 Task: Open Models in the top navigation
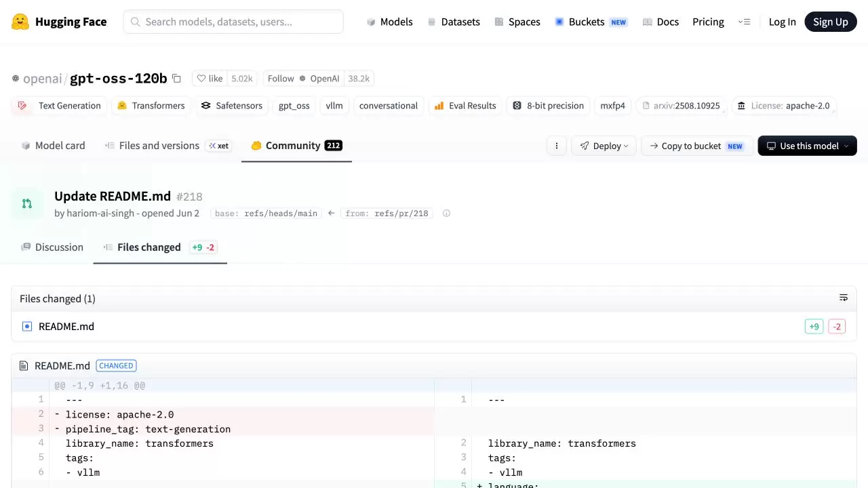389,22
